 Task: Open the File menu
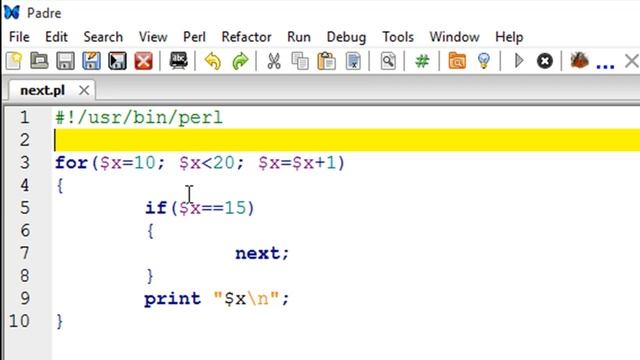[x=19, y=37]
